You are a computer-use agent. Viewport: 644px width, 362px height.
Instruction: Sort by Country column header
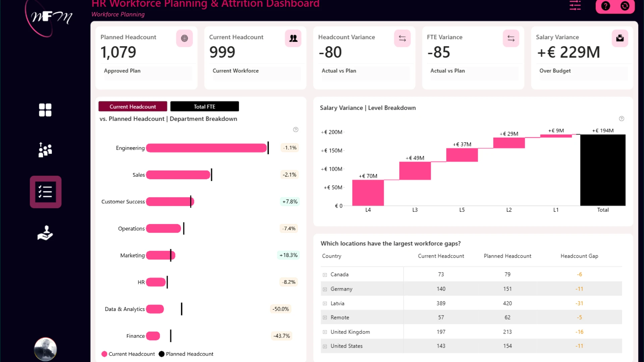332,256
